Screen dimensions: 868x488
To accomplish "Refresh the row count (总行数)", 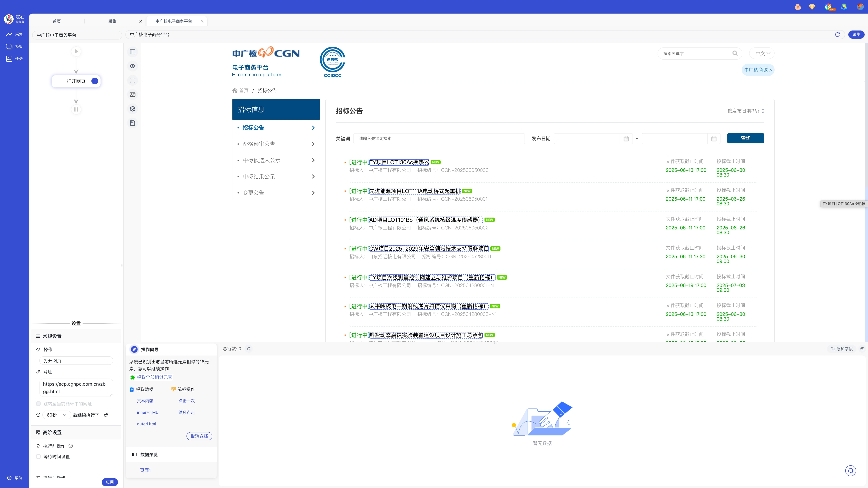I will 249,349.
